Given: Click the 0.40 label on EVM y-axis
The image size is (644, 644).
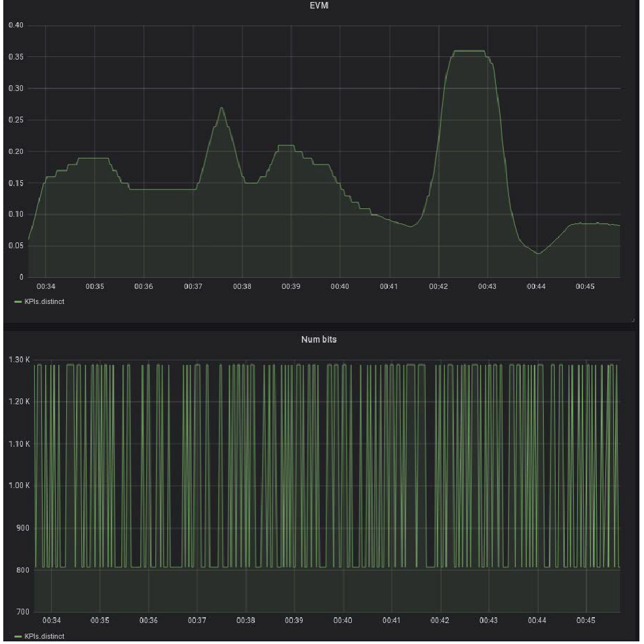Looking at the screenshot, I should click(x=14, y=26).
